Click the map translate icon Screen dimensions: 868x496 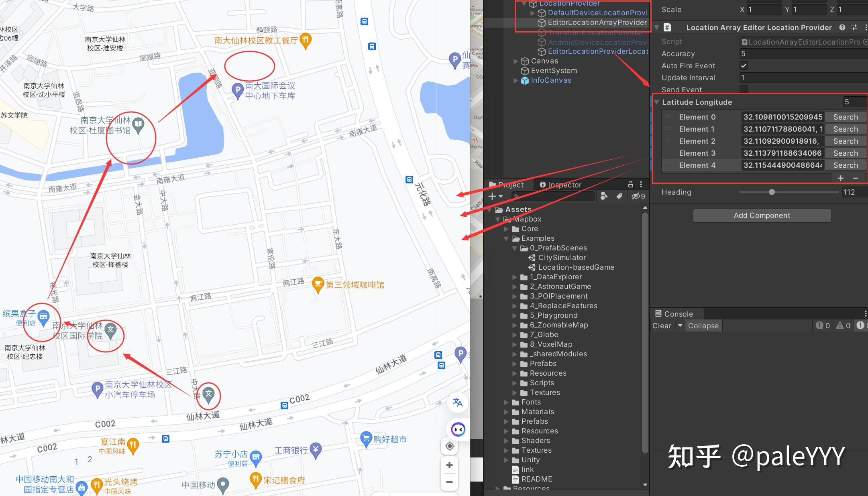tap(458, 402)
